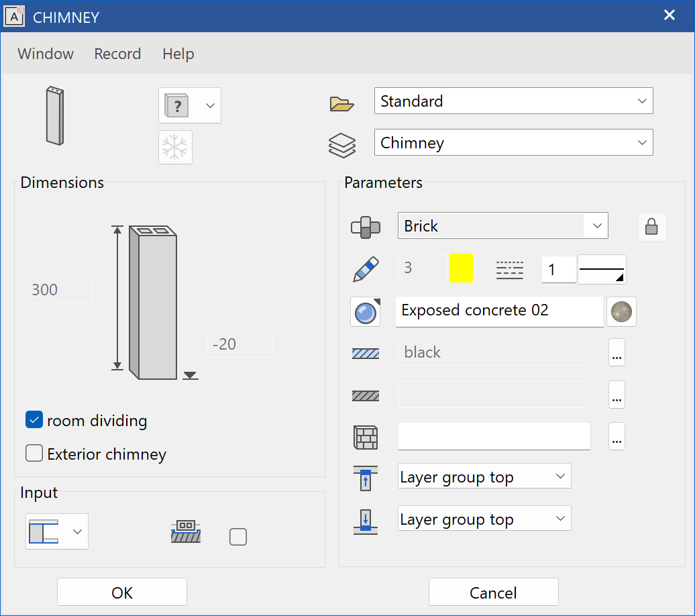
Task: Open the Record menu
Action: [117, 54]
